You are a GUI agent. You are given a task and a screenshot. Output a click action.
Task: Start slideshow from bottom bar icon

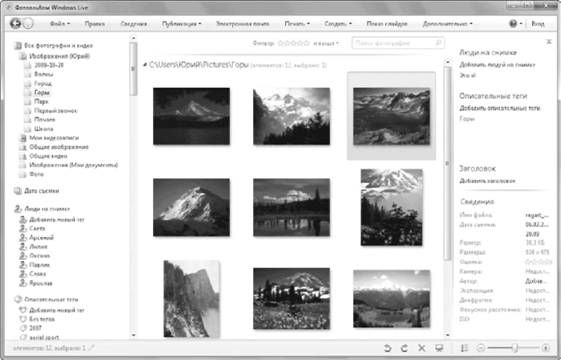pos(439,348)
